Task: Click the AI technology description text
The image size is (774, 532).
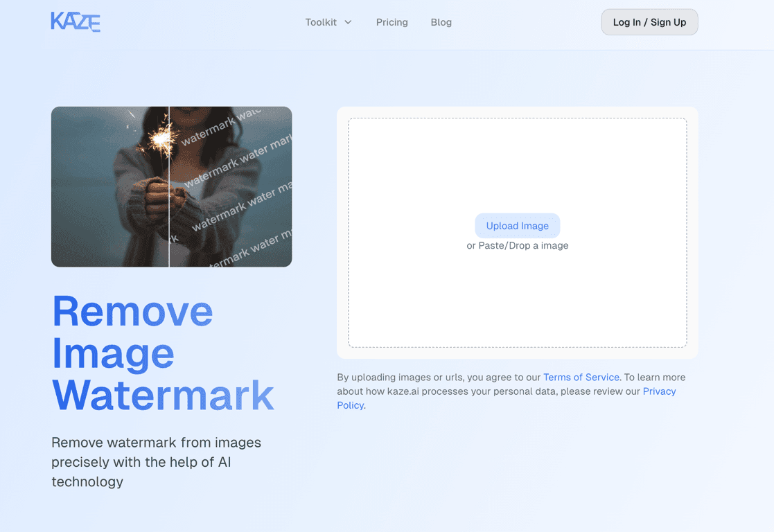Action: tap(156, 462)
